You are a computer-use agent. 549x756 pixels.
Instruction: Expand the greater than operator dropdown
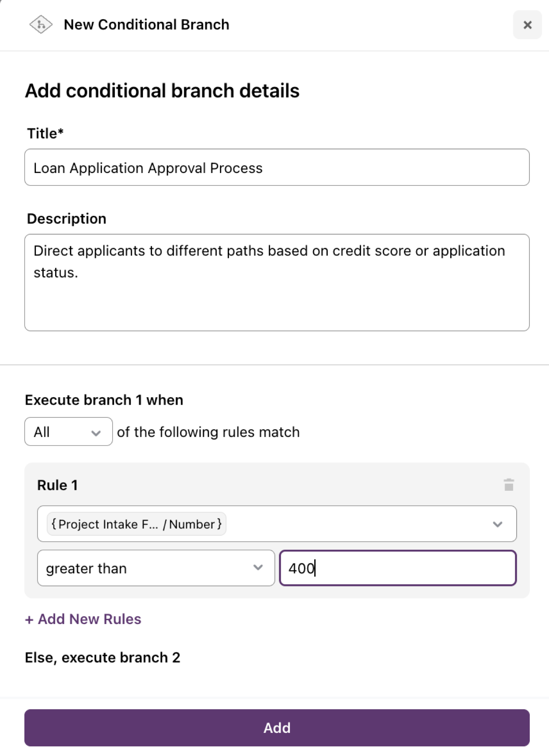click(156, 568)
